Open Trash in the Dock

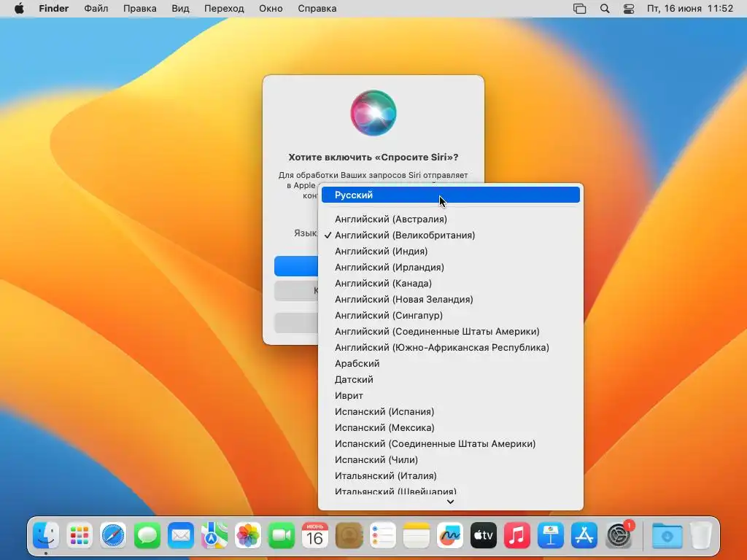pyautogui.click(x=701, y=536)
